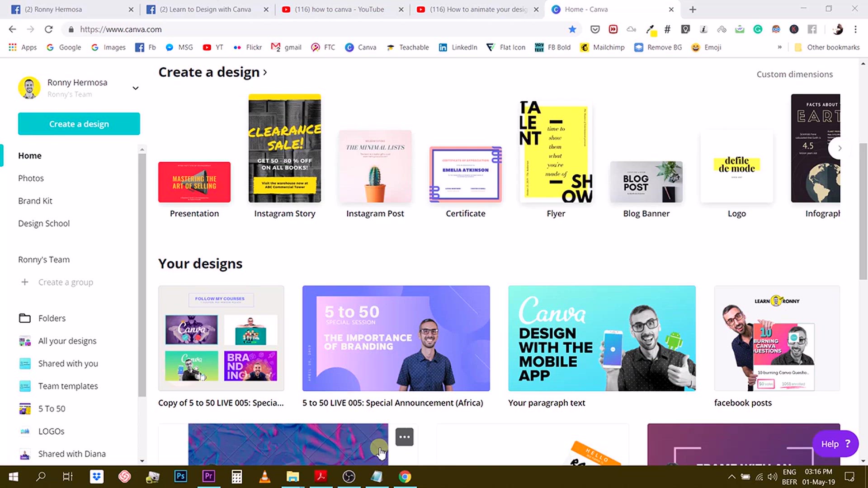This screenshot has height=488, width=868.
Task: Click the plus icon beside Create a group
Action: point(25,282)
